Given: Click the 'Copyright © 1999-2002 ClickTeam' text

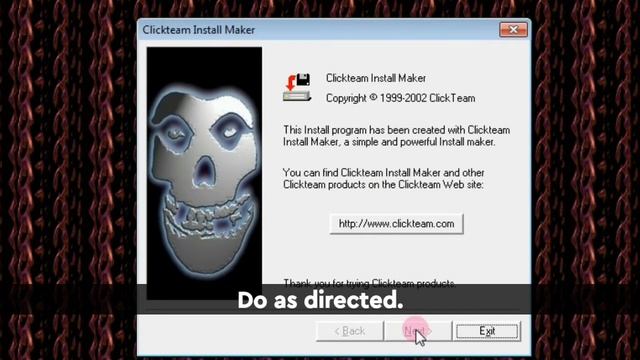Looking at the screenshot, I should coord(400,98).
